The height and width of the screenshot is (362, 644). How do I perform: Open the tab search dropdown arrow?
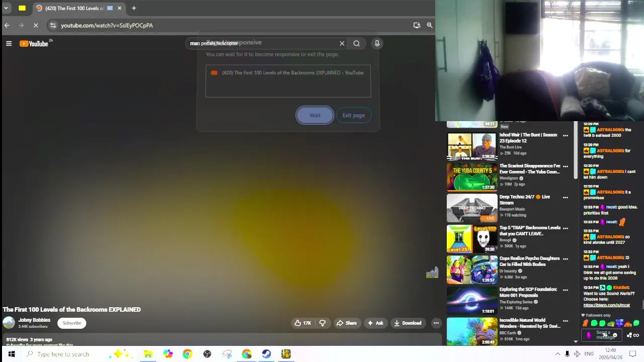tap(6, 8)
